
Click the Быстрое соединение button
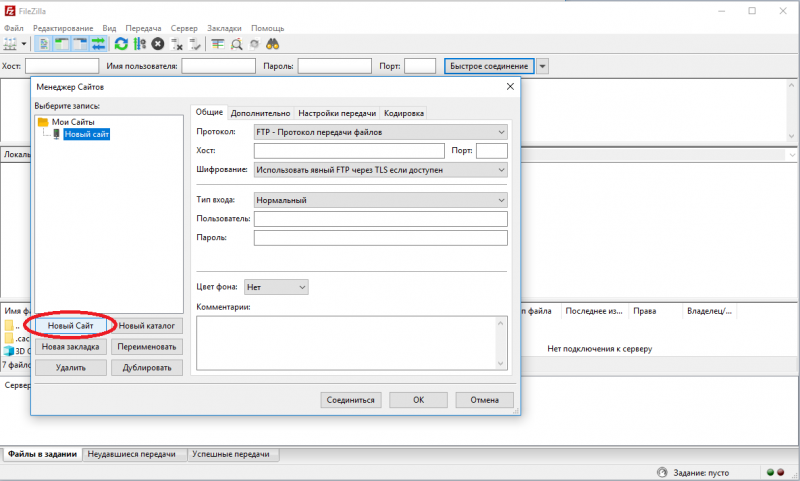click(489, 66)
